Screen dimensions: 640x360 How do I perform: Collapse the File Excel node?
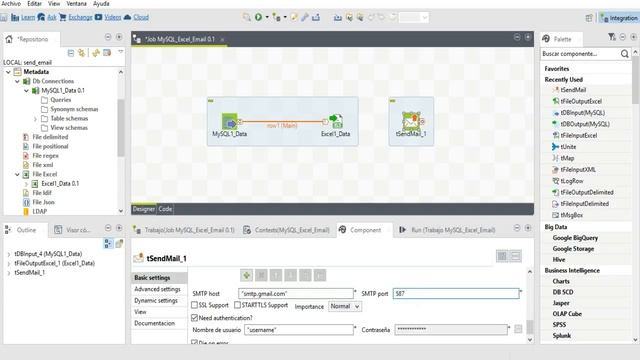pos(17,174)
